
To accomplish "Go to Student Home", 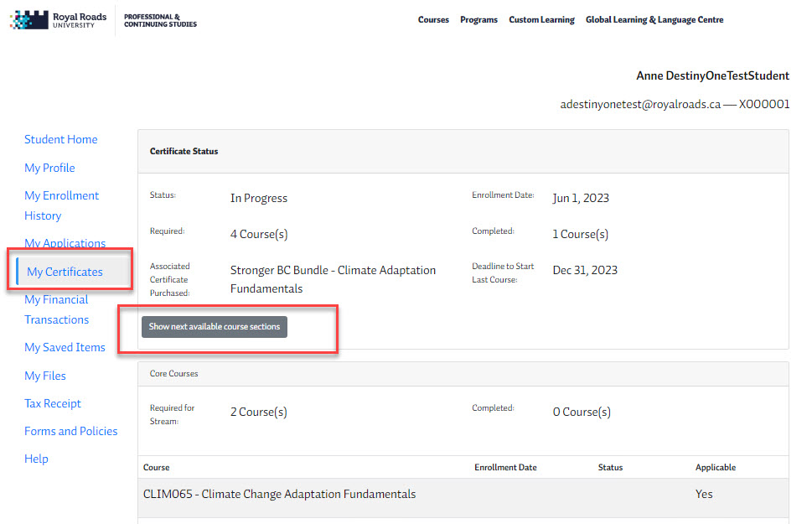I will (60, 139).
